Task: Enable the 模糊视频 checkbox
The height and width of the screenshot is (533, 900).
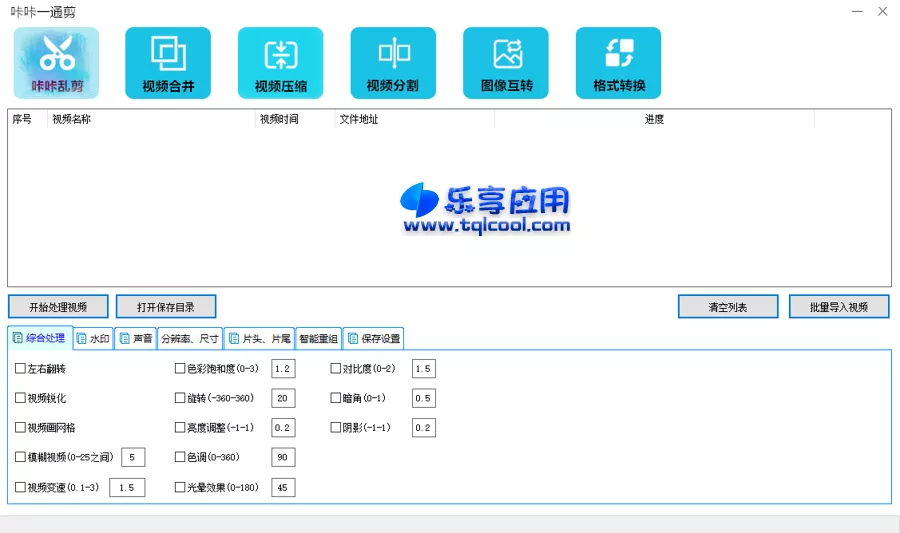Action: click(20, 457)
